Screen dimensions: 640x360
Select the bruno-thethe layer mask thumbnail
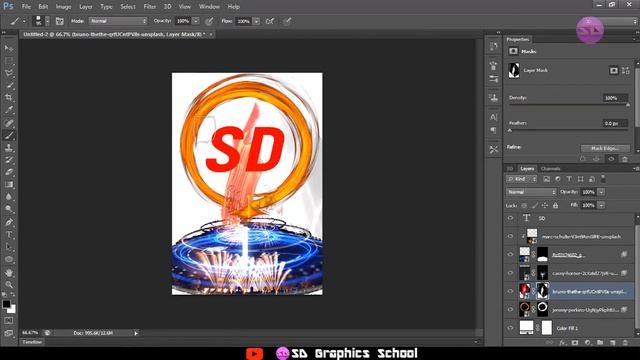[x=542, y=291]
